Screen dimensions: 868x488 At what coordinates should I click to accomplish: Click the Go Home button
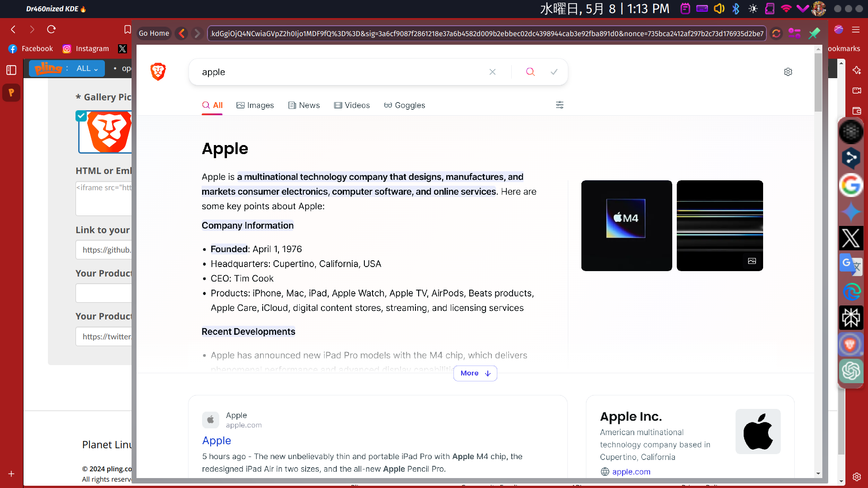(154, 33)
